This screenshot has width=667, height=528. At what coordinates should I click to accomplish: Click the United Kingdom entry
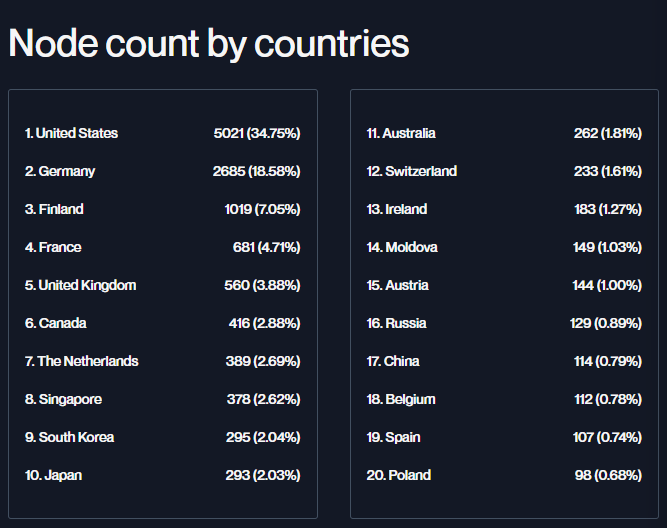(80, 285)
